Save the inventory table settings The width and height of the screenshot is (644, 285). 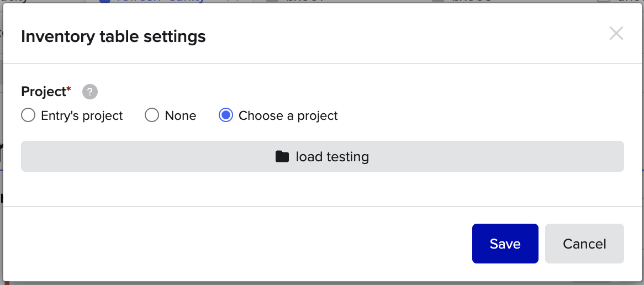tap(505, 244)
